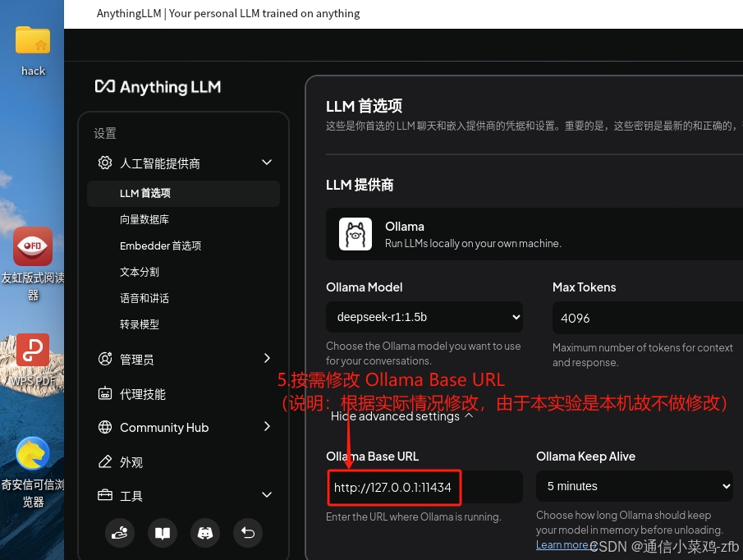
Task: Launch the OFD reader desktop icon
Action: click(x=33, y=246)
